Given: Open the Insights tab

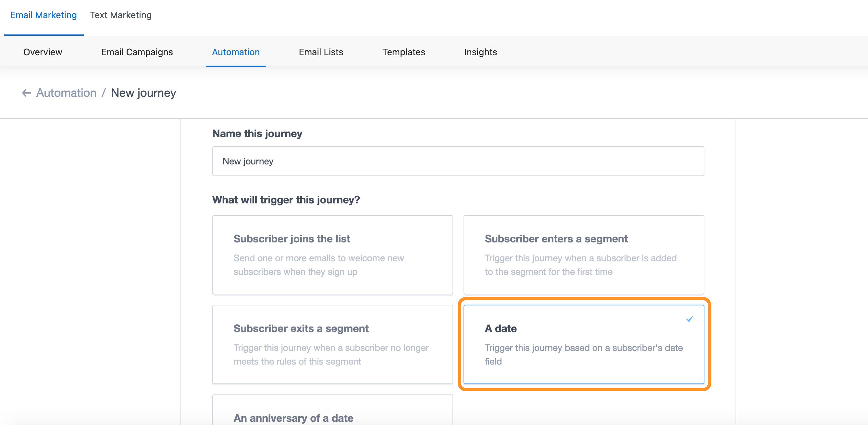Looking at the screenshot, I should (480, 52).
